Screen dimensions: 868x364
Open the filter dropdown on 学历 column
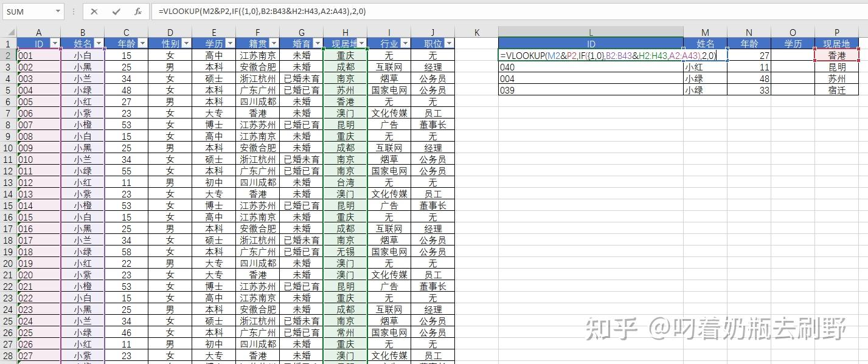[230, 43]
